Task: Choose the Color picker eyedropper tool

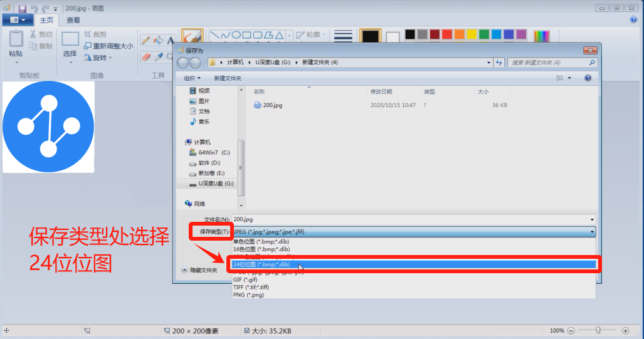Action: pos(159,57)
